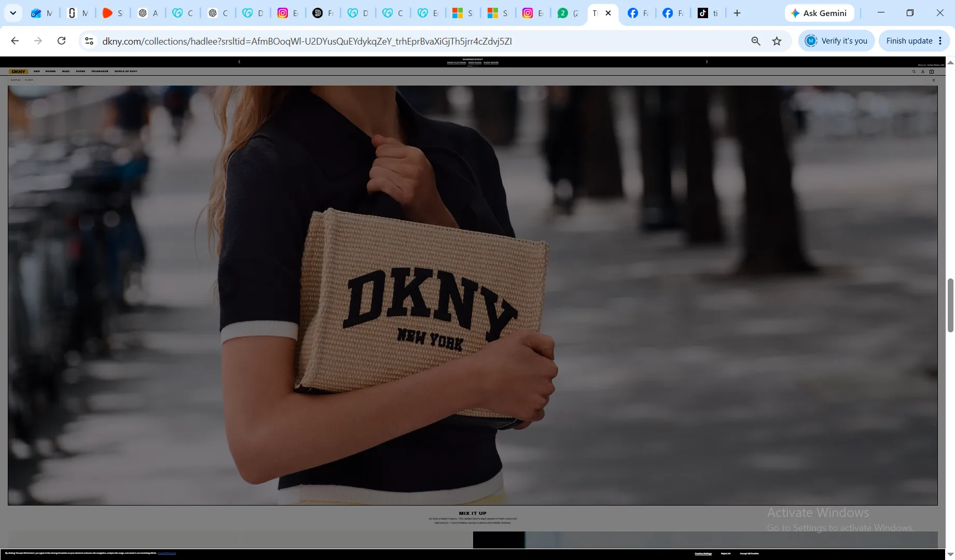
Task: Open the site search magnifier icon
Action: coord(914,72)
